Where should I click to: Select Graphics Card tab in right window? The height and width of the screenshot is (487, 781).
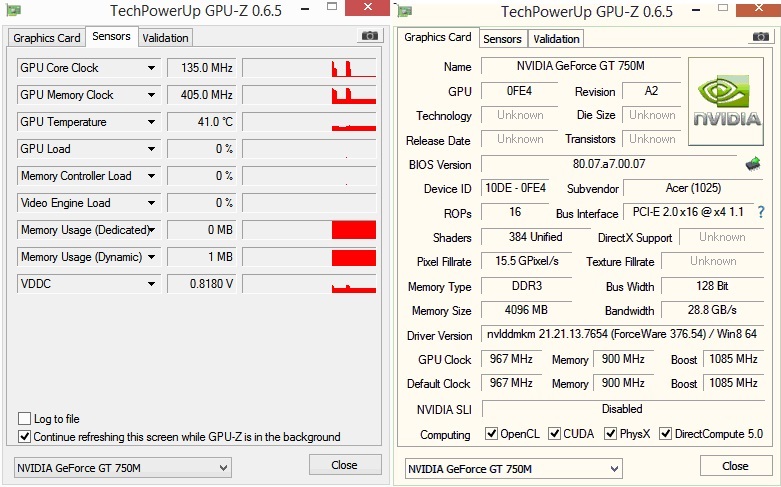(x=437, y=37)
